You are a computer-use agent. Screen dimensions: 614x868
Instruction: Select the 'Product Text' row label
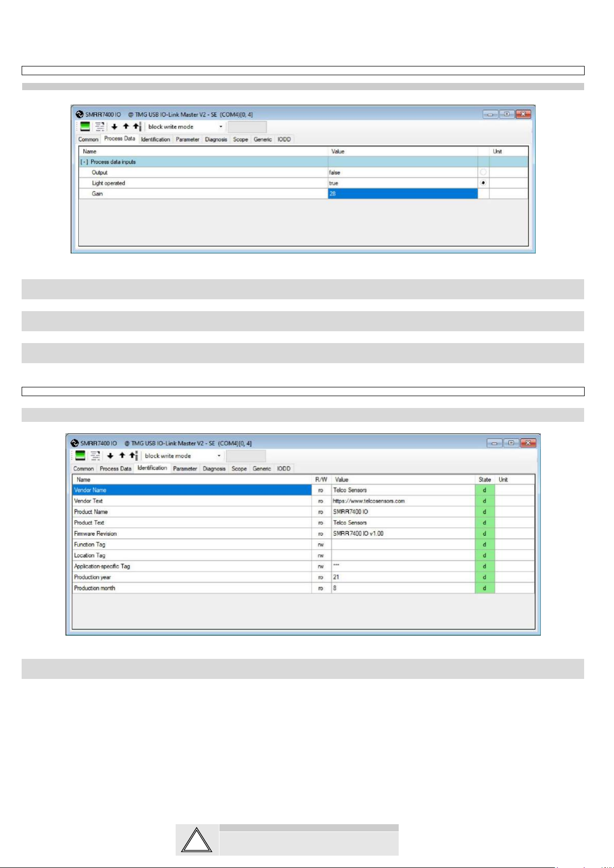[x=89, y=522]
